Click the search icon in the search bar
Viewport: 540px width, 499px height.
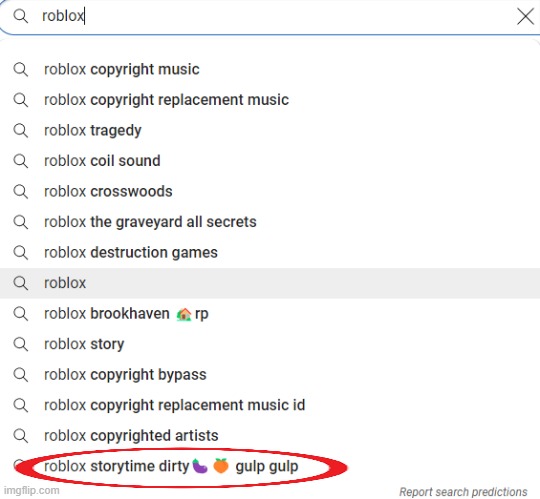[x=21, y=16]
